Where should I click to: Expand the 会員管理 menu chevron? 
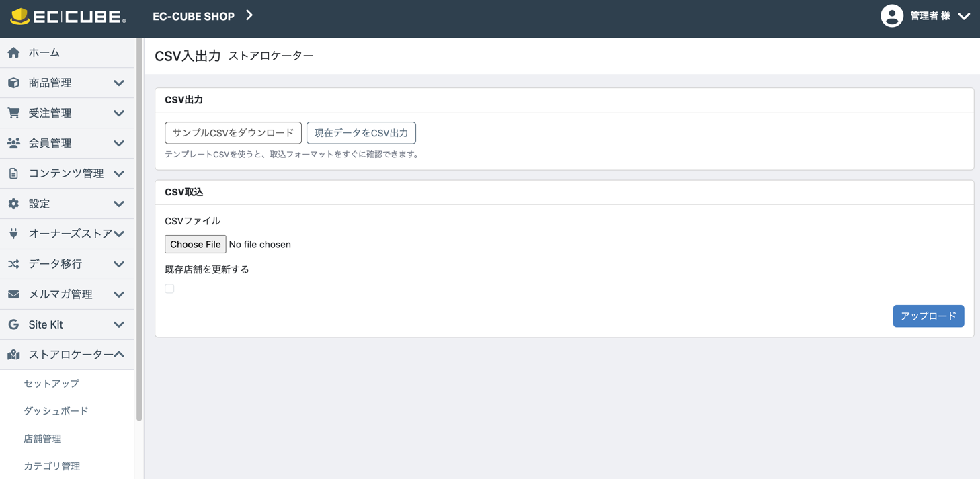119,144
